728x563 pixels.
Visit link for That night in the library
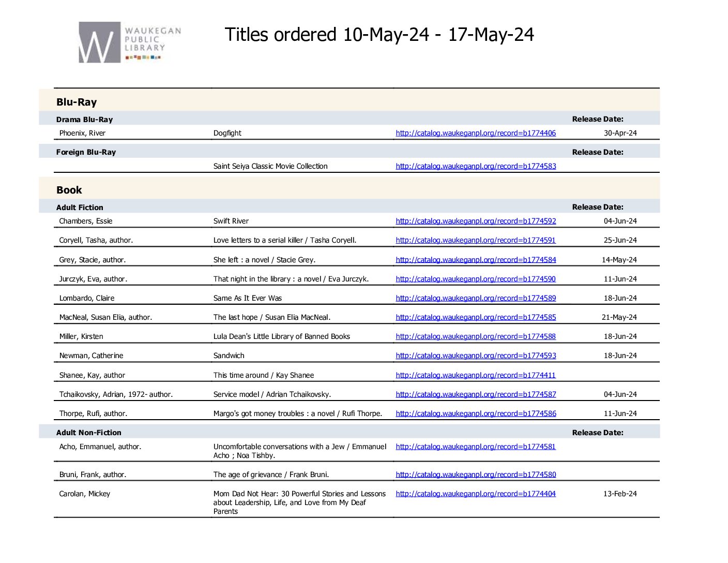coord(476,279)
